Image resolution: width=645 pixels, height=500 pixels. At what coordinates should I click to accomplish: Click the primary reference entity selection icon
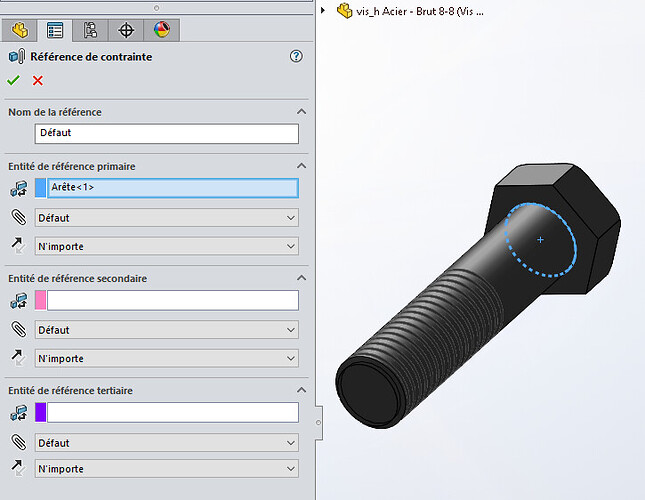point(18,187)
